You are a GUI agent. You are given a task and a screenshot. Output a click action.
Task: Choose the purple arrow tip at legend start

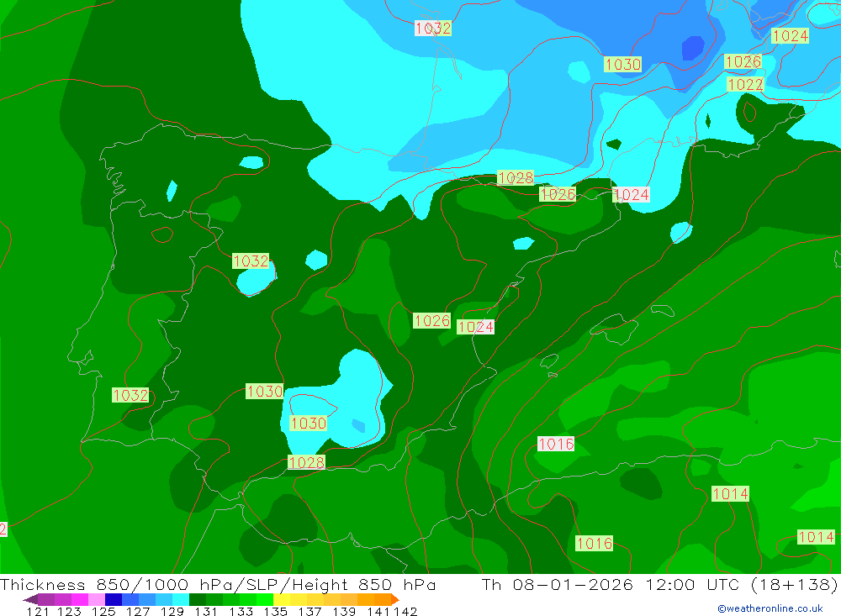[30, 599]
